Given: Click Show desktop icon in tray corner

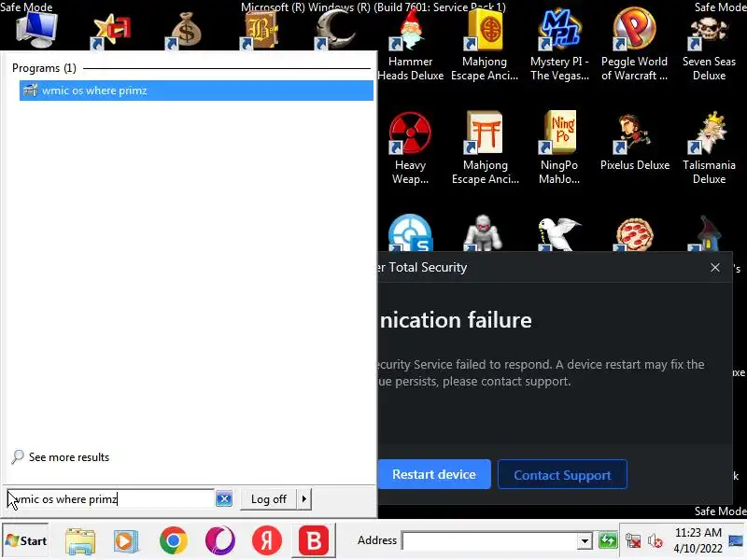Looking at the screenshot, I should [736, 540].
